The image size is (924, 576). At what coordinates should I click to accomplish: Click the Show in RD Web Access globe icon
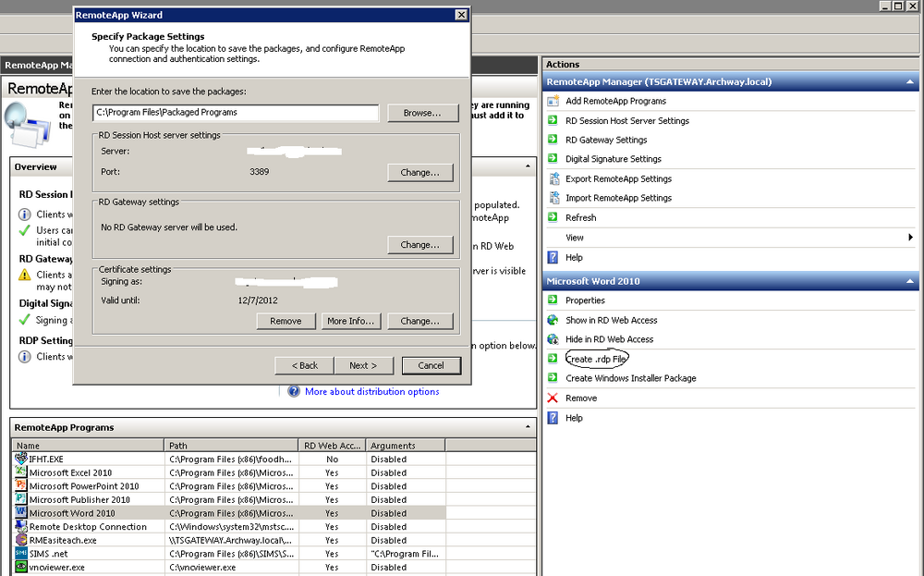[553, 320]
